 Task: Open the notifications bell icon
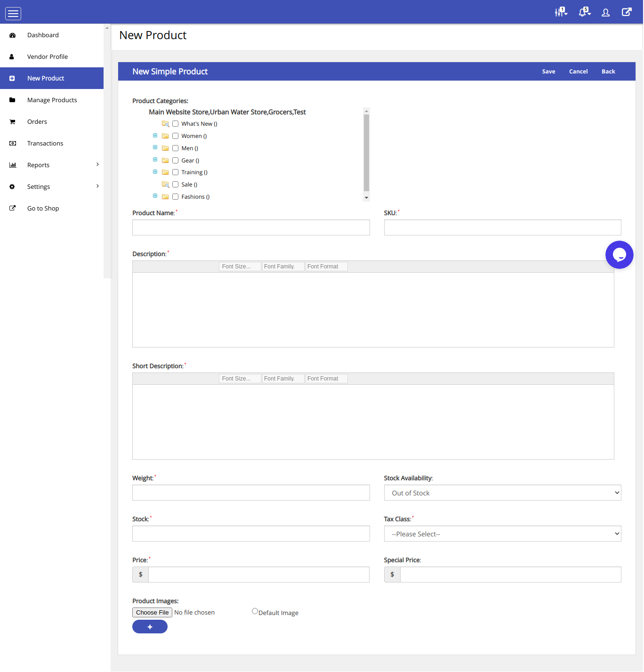click(584, 12)
